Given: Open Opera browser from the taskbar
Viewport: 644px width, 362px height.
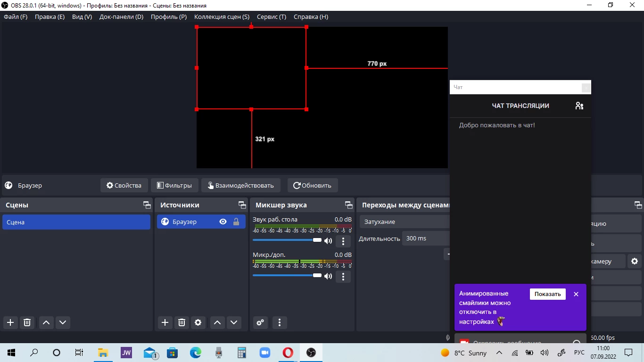Looking at the screenshot, I should tap(288, 353).
